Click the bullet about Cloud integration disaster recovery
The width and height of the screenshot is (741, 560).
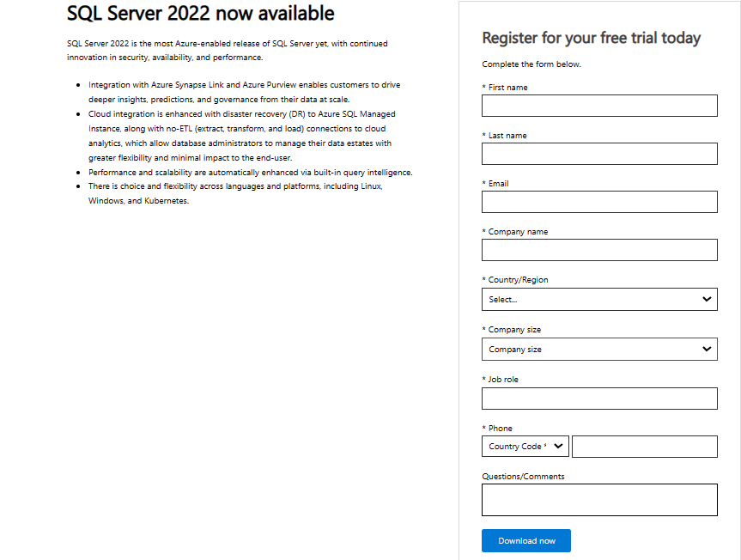[x=241, y=136]
